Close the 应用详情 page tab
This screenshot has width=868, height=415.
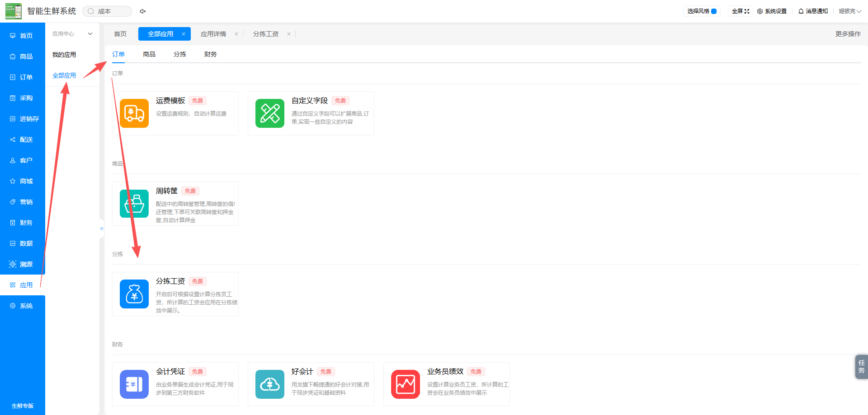236,34
